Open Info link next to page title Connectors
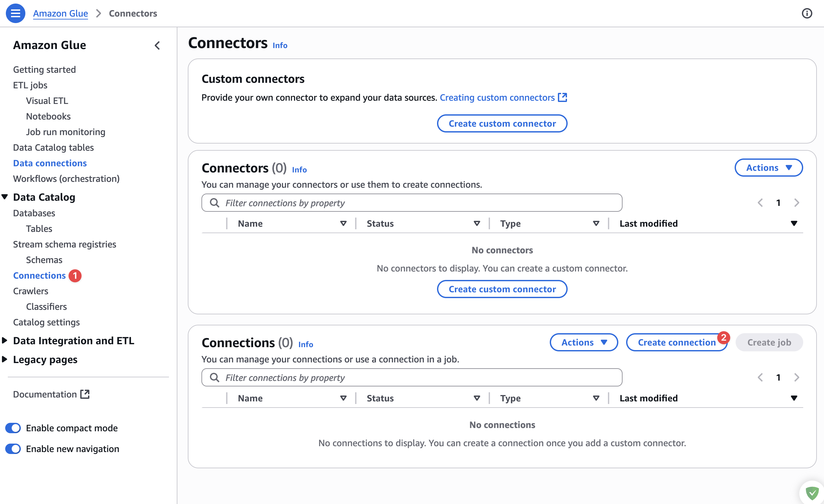824x504 pixels. (x=280, y=45)
